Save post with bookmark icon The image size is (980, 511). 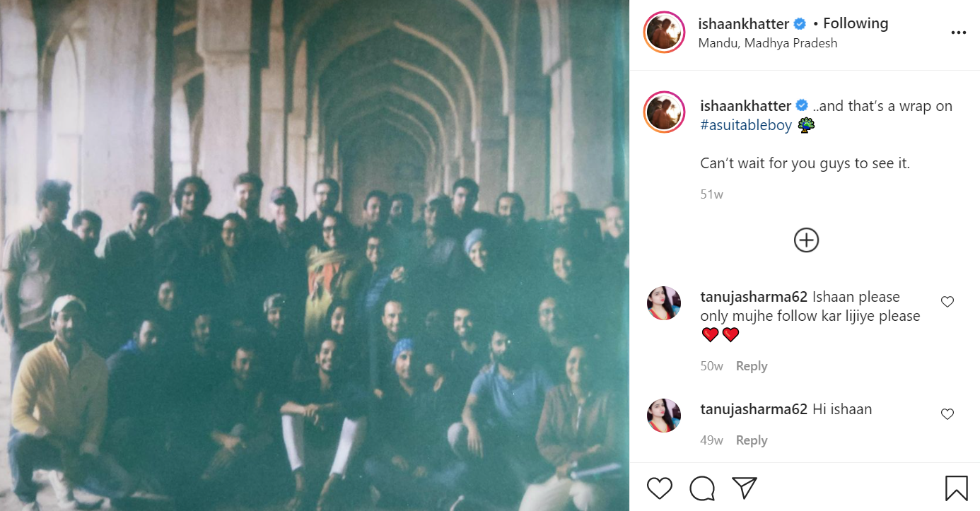[956, 488]
